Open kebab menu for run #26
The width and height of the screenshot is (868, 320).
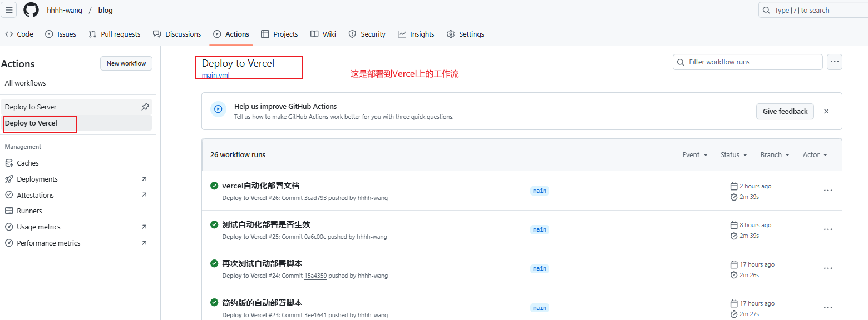click(828, 191)
